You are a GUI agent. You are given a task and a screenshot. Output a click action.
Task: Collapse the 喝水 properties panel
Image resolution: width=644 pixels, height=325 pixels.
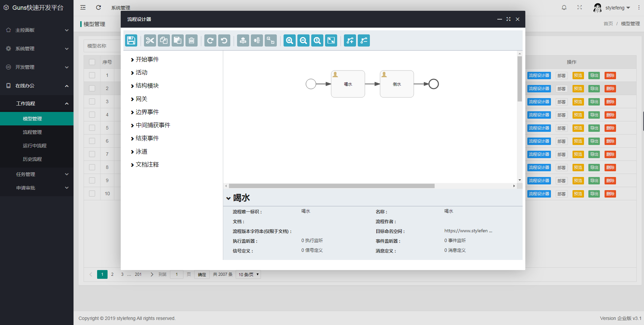coord(228,198)
